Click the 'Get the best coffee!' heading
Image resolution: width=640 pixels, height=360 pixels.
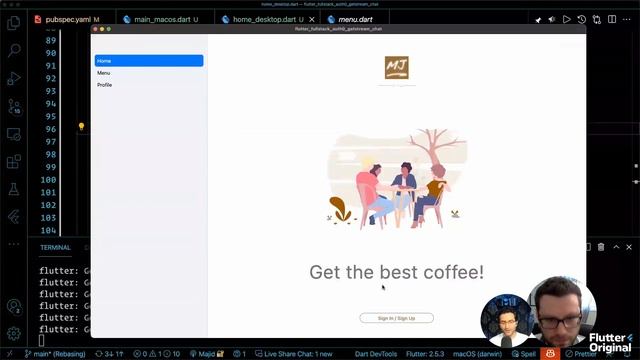(396, 272)
